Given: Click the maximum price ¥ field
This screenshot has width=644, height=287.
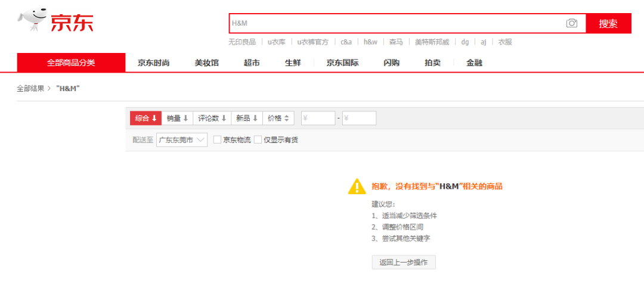Looking at the screenshot, I should (x=359, y=118).
